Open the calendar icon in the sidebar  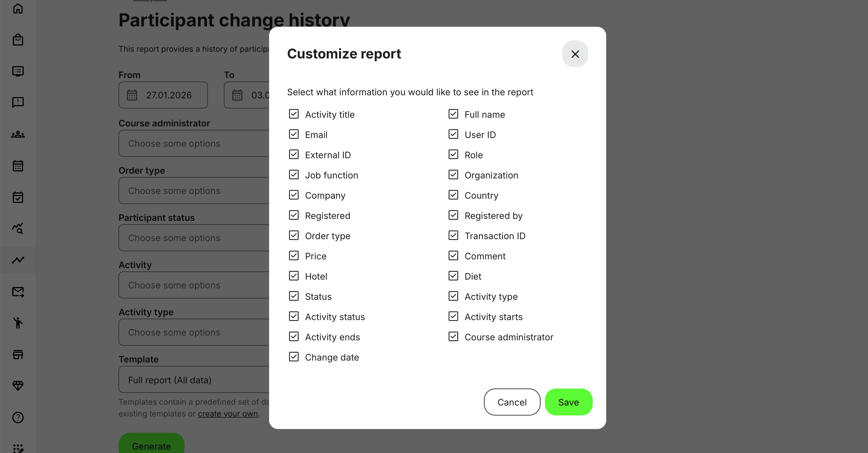pos(18,166)
